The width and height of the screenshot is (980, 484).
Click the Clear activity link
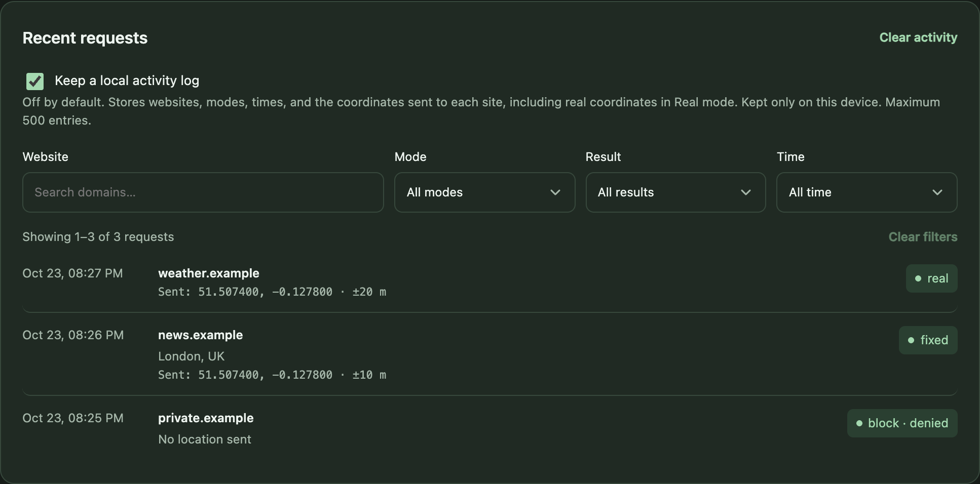pos(918,37)
